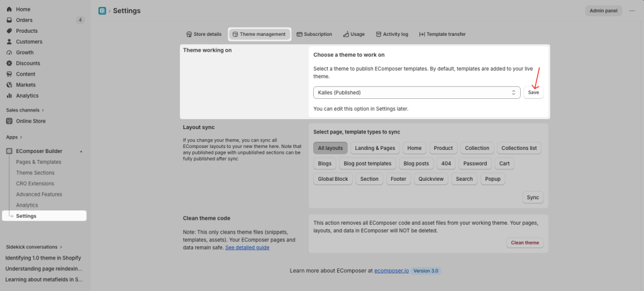This screenshot has width=644, height=291.
Task: Click the EComposer logo beside Settings title
Action: (103, 11)
